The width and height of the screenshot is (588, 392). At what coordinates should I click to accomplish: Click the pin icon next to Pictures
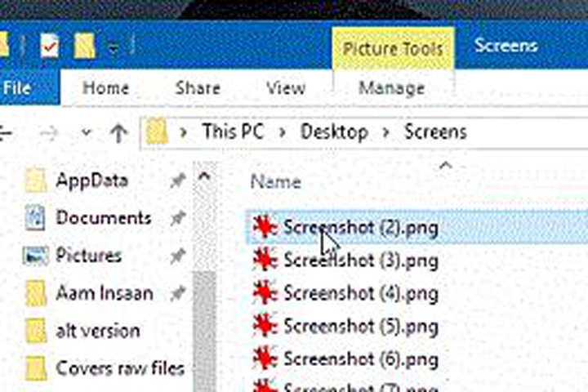[x=178, y=256]
